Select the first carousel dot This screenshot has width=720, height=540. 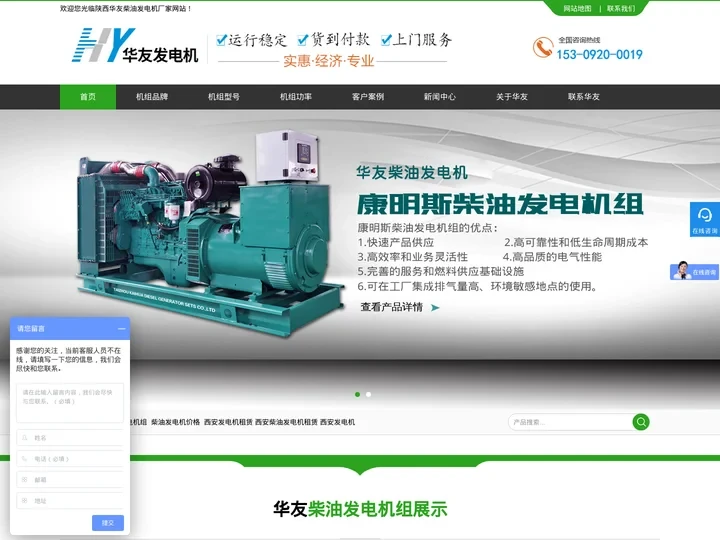357,394
